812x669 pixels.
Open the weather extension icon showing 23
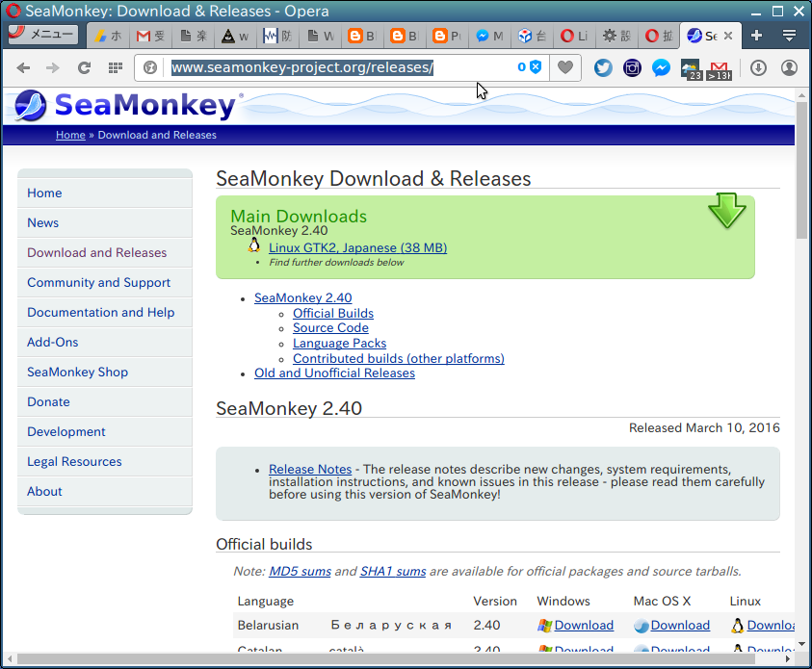pyautogui.click(x=691, y=69)
